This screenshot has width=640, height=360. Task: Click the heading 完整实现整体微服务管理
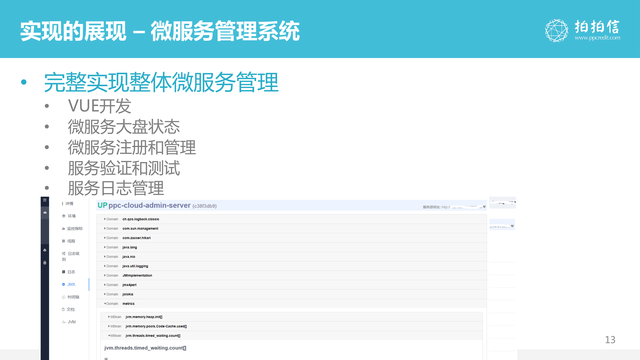161,82
